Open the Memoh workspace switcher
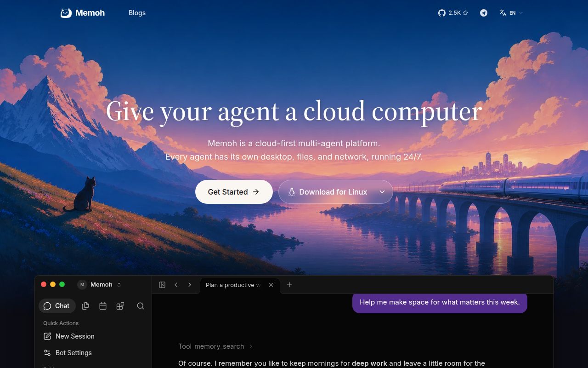This screenshot has height=368, width=588. (x=100, y=285)
